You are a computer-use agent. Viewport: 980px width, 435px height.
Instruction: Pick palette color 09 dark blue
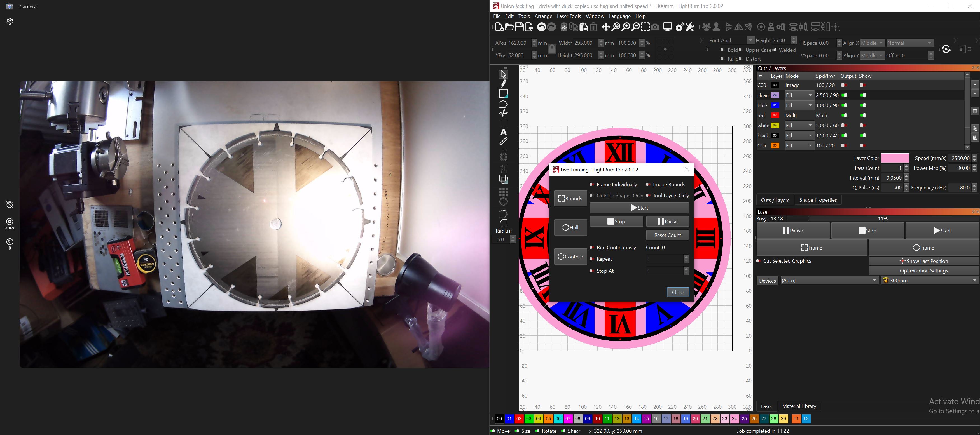587,419
